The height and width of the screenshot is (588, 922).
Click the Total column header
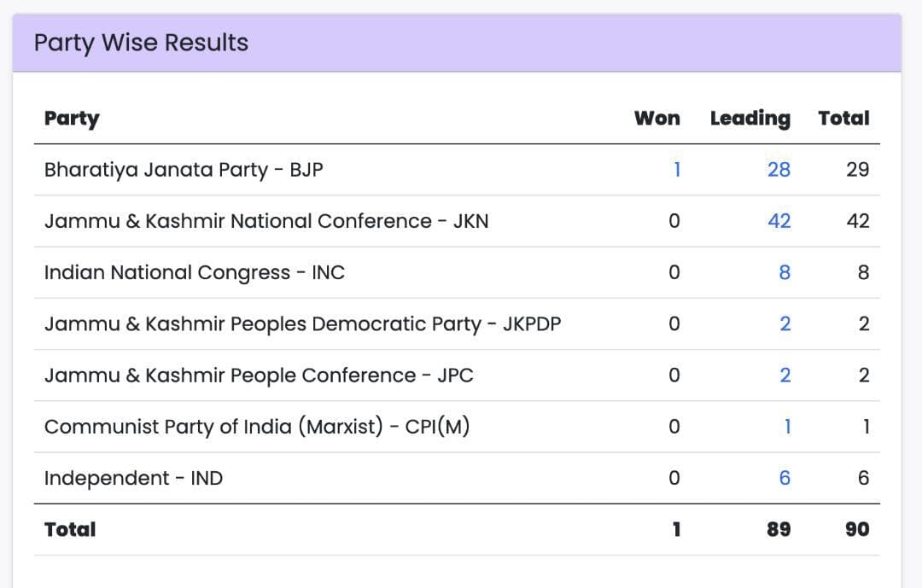point(843,118)
